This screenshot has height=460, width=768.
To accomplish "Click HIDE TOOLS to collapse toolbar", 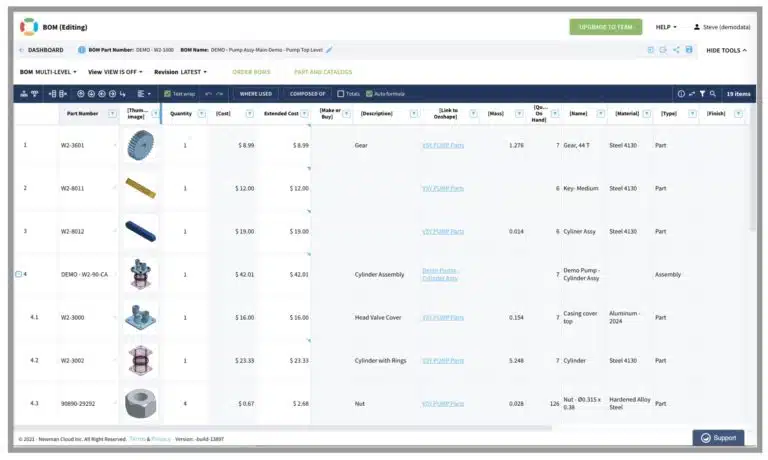I will click(x=726, y=50).
